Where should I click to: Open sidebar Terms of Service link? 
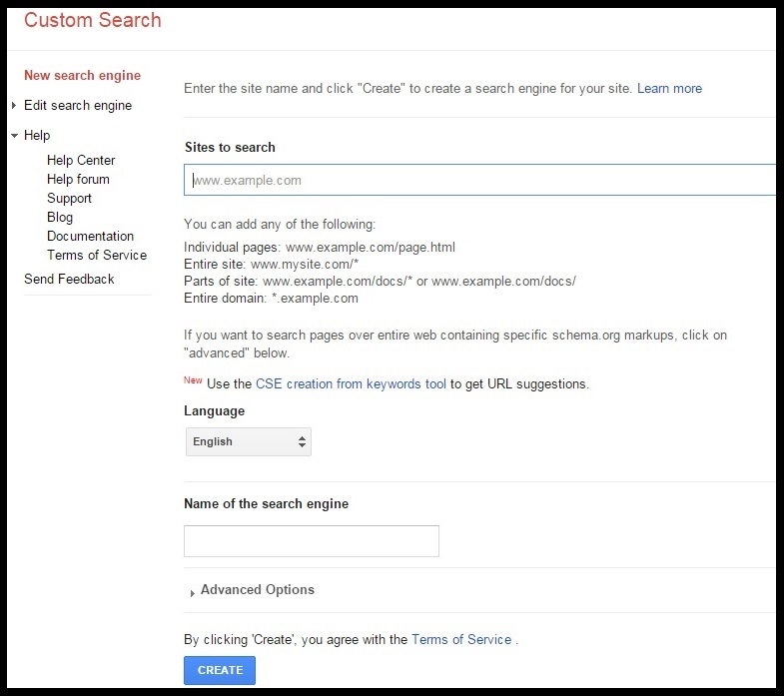(97, 255)
